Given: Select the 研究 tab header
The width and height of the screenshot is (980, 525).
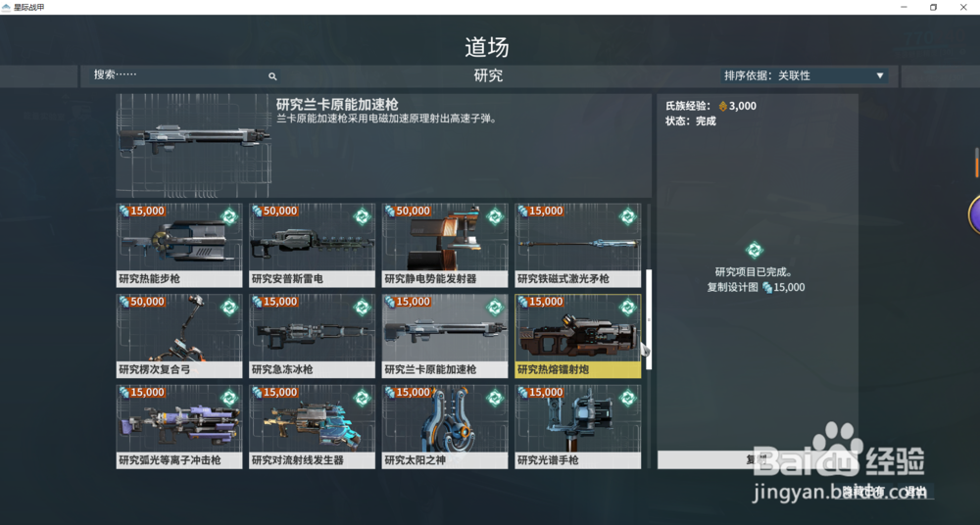Looking at the screenshot, I should click(x=488, y=76).
